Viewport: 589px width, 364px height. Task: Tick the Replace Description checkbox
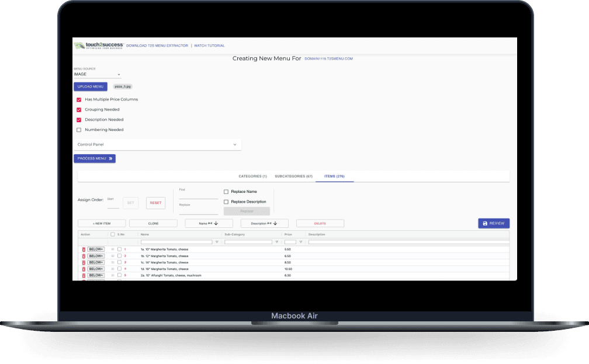point(226,202)
